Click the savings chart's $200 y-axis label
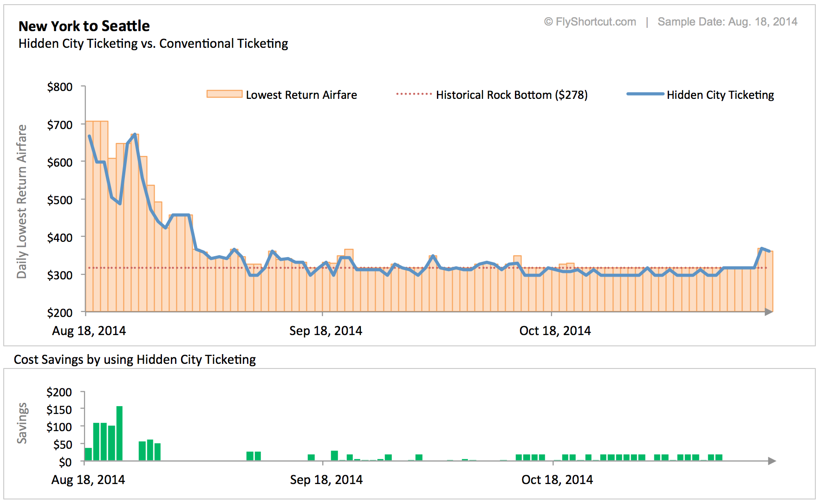This screenshot has height=504, width=820. coord(59,392)
